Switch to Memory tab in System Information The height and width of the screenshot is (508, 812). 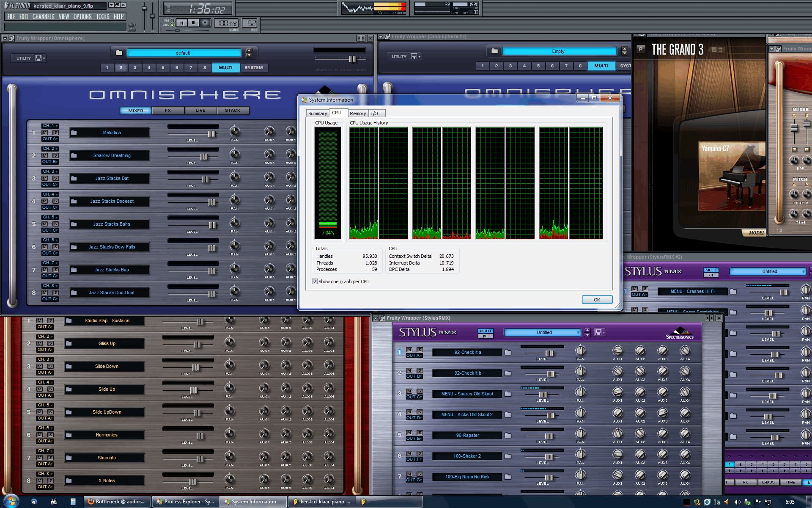[358, 113]
